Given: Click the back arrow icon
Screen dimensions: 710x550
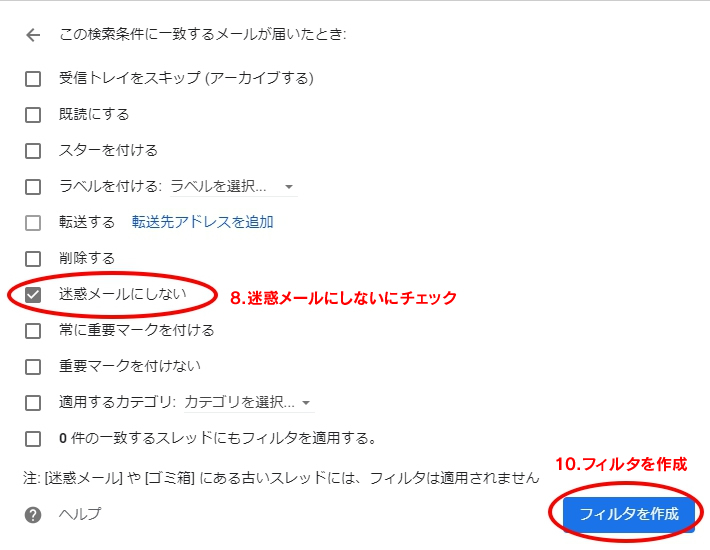Looking at the screenshot, I should (33, 35).
